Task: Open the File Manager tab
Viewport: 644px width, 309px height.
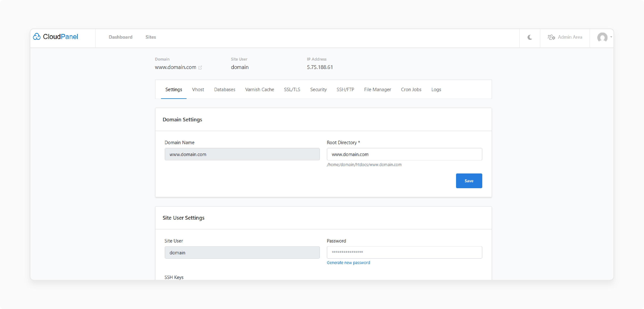Action: (x=378, y=90)
